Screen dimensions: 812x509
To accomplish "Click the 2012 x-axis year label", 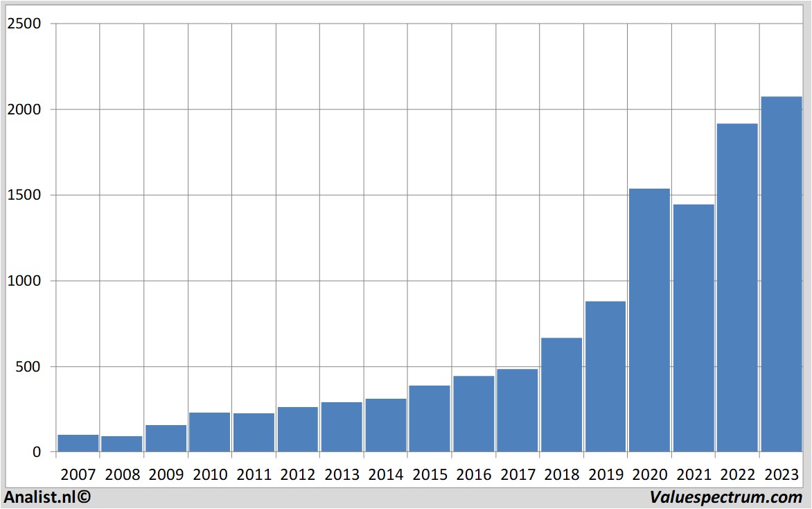I will click(x=297, y=475).
